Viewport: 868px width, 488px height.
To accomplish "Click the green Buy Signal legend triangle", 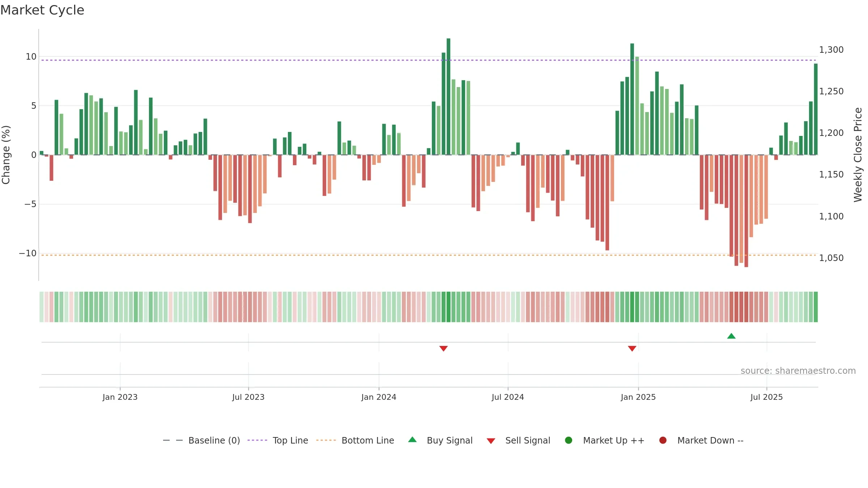I will [412, 440].
